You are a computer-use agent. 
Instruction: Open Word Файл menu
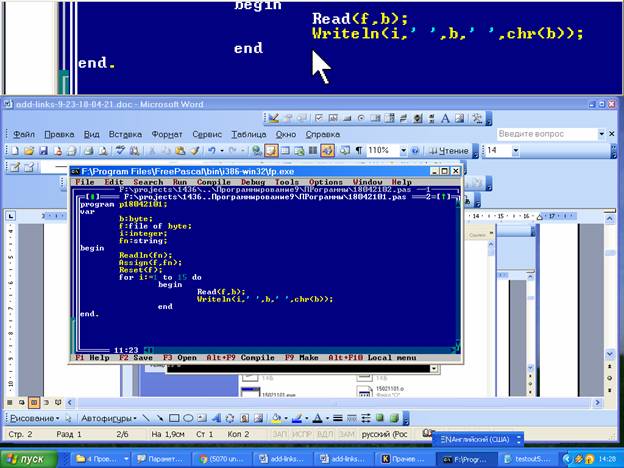click(24, 135)
